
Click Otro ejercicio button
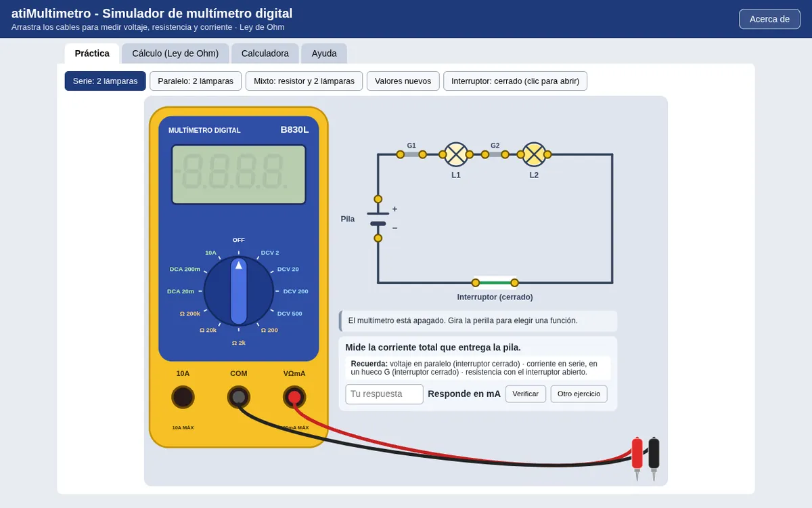[579, 394]
